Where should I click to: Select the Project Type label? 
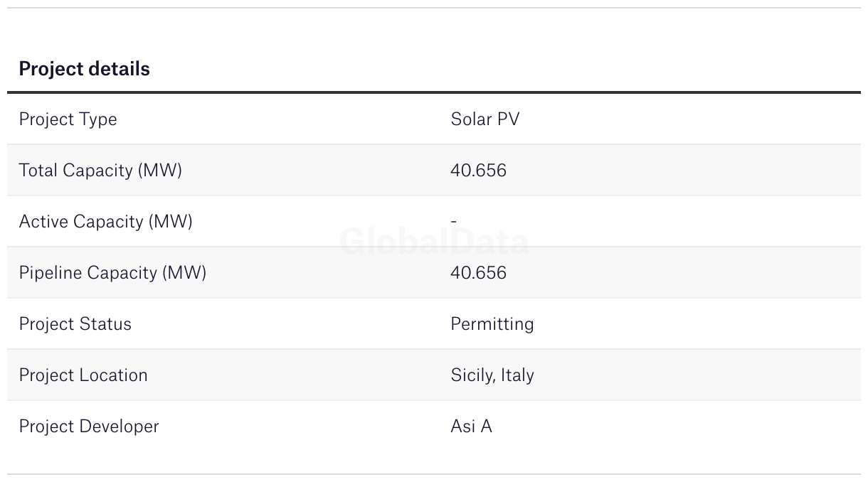pyautogui.click(x=68, y=119)
